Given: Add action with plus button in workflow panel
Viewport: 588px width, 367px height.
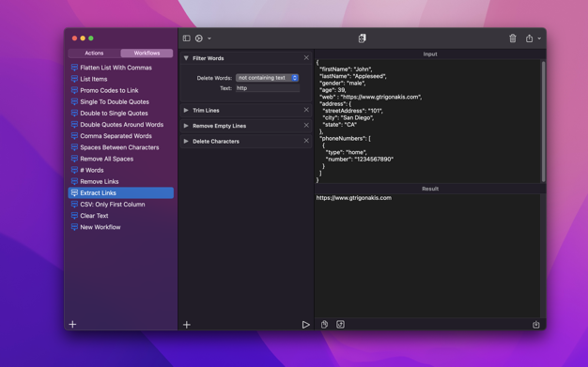Looking at the screenshot, I should (x=187, y=325).
